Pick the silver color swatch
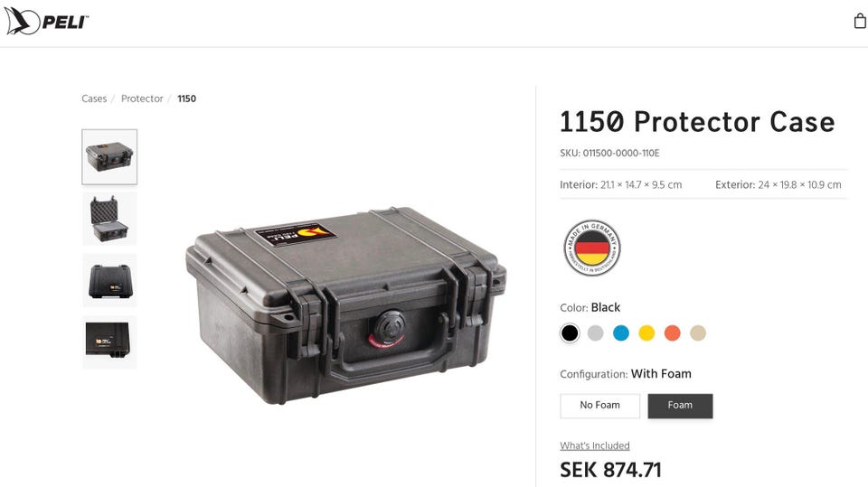Image resolution: width=868 pixels, height=487 pixels. (x=595, y=333)
